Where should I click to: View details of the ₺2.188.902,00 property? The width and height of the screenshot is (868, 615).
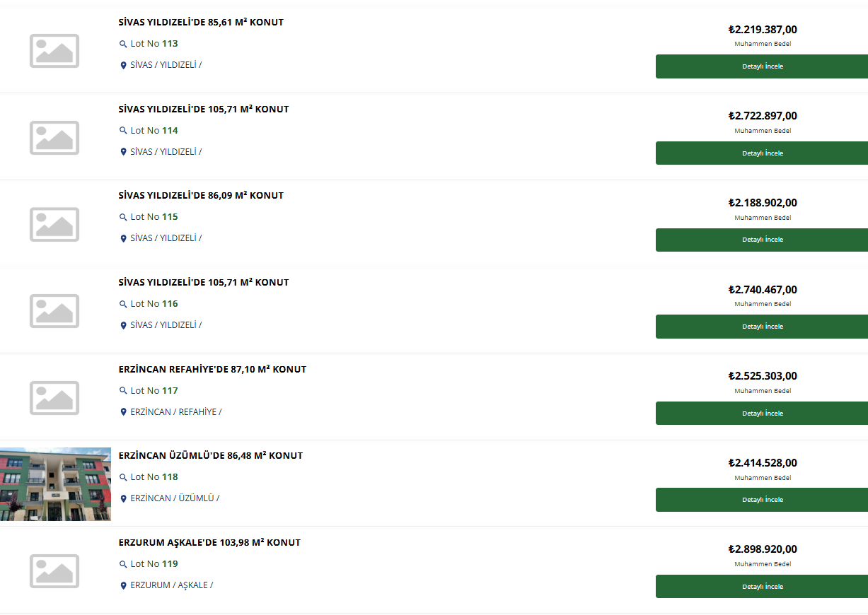tap(762, 240)
